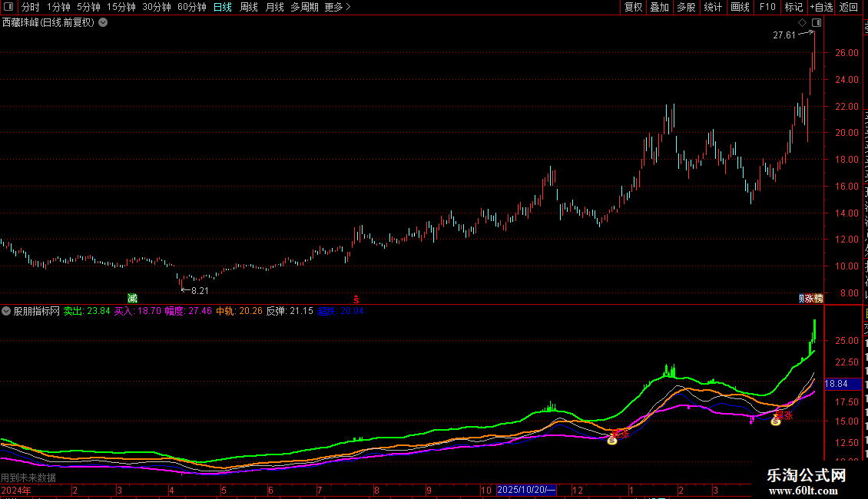Toggle the right info panel icon
Screen dimensions: 868x499
pos(817,23)
